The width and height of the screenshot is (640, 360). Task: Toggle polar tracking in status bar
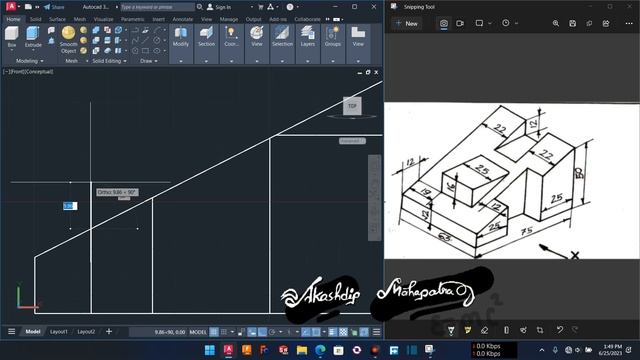coord(272,332)
